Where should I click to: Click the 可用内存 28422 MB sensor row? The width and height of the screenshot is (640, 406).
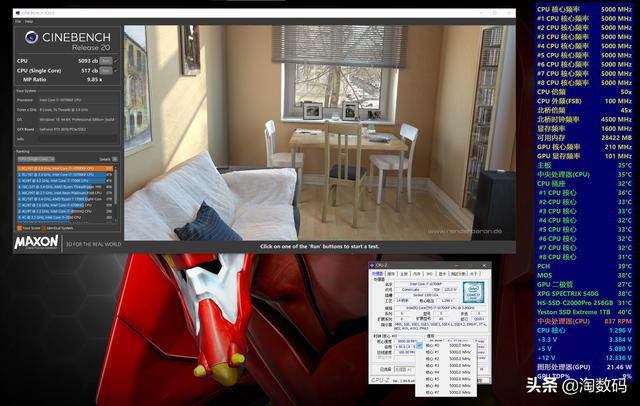pos(584,138)
